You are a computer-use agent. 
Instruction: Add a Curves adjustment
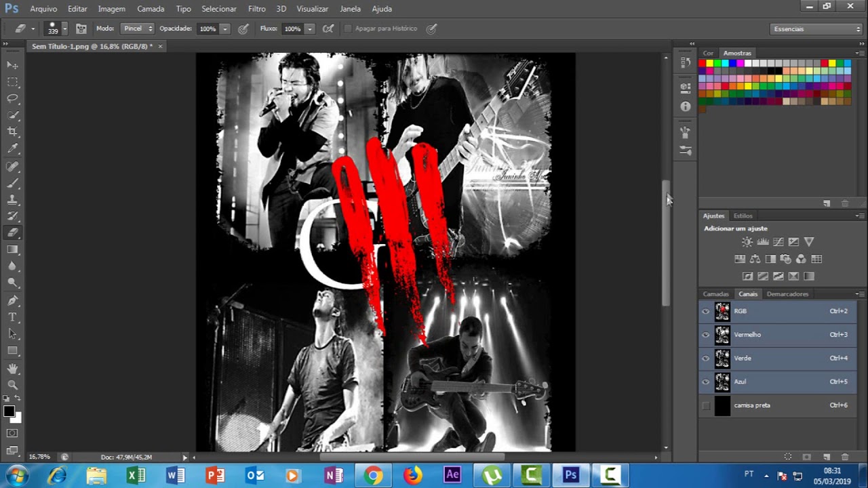778,242
